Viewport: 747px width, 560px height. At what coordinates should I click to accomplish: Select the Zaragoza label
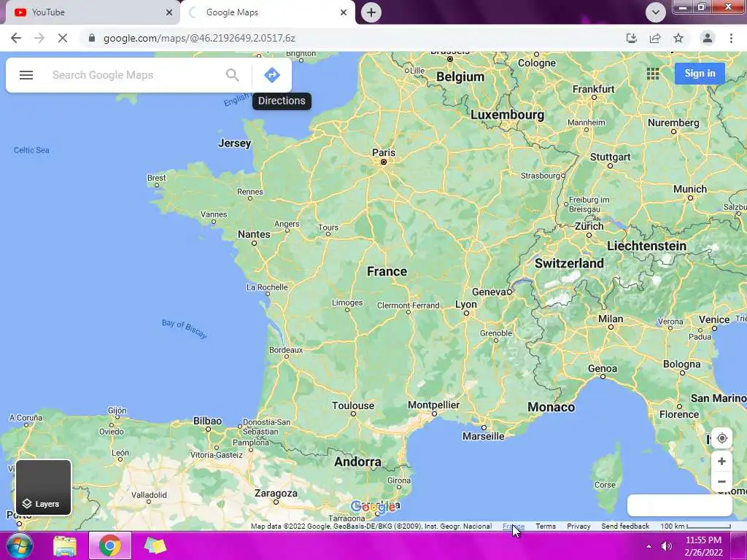point(275,494)
